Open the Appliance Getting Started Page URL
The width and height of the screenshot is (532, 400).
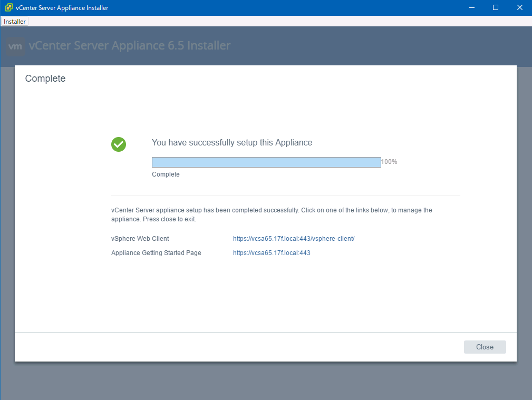tap(272, 253)
